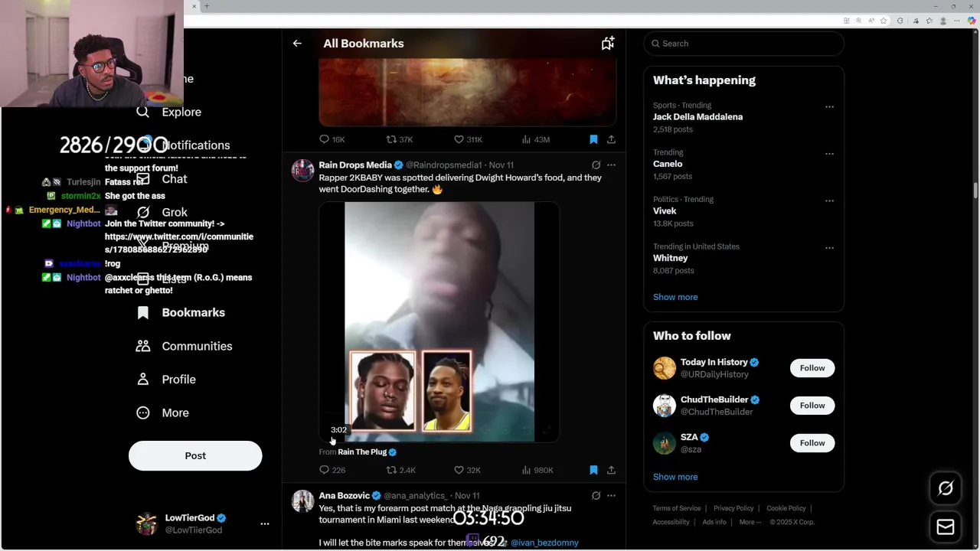Open Rain Drops Media profile avatar
This screenshot has width=980, height=551.
303,170
